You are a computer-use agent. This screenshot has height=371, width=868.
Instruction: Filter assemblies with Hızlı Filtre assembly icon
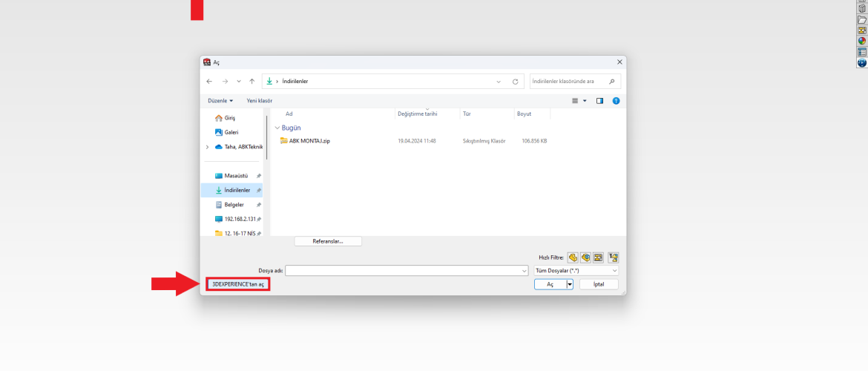tap(585, 257)
